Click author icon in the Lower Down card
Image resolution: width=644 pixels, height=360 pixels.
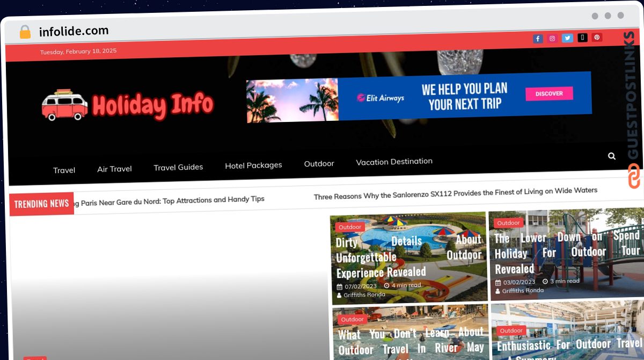click(x=498, y=291)
